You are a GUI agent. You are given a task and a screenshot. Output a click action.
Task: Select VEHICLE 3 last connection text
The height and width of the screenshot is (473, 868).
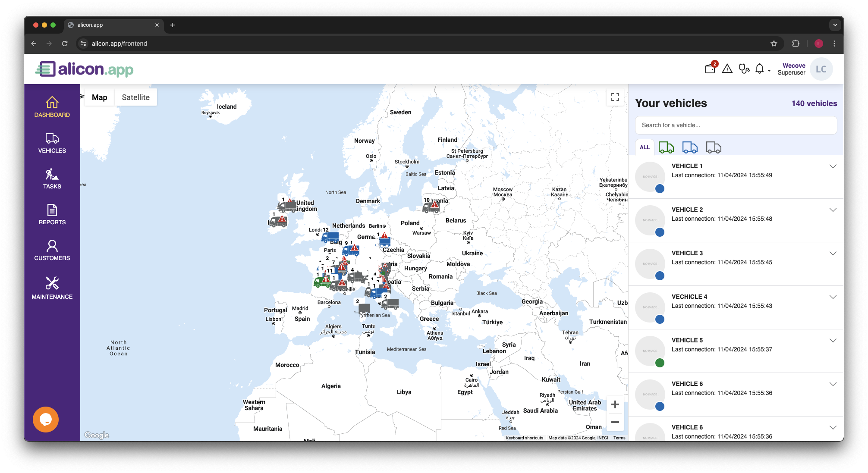coord(722,262)
